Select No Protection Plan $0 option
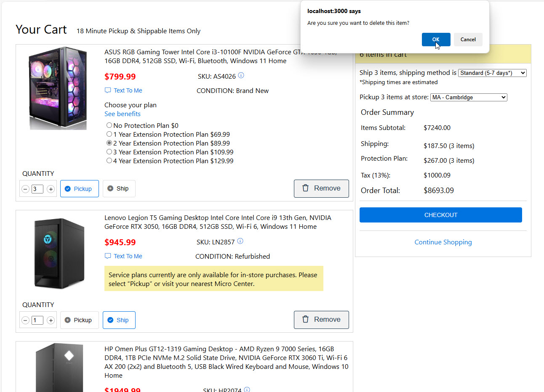The height and width of the screenshot is (392, 544). (x=109, y=125)
